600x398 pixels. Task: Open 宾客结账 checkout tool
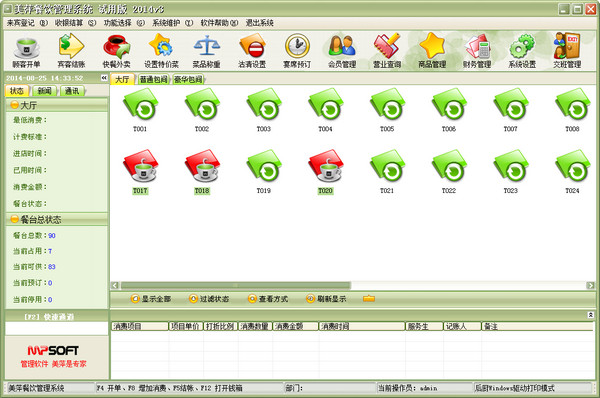[71, 51]
